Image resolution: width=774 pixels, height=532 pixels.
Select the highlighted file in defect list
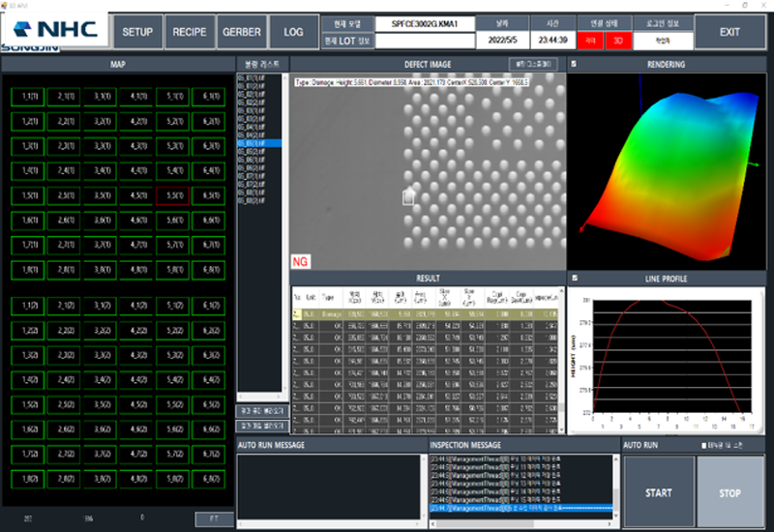(252, 142)
